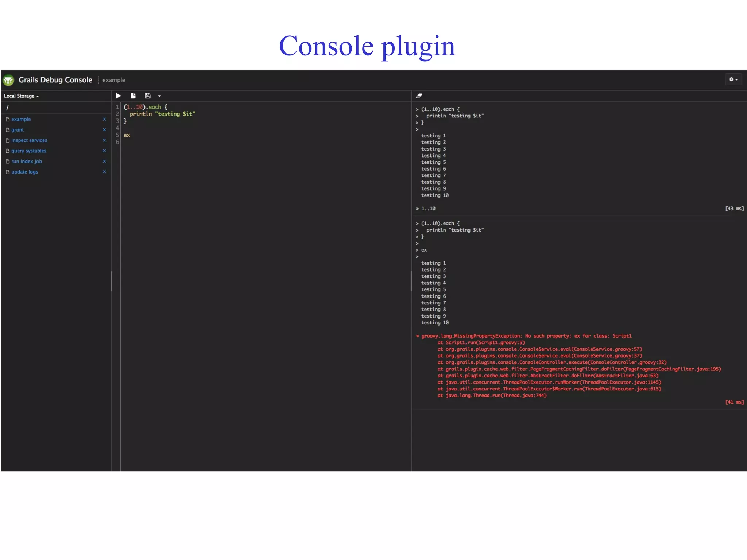Click the editor-output splitter handle

click(x=411, y=281)
